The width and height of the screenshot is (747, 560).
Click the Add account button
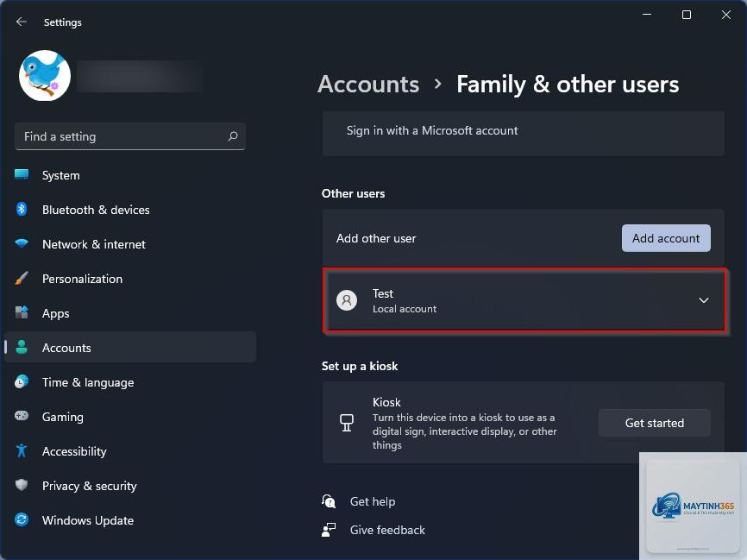click(666, 238)
